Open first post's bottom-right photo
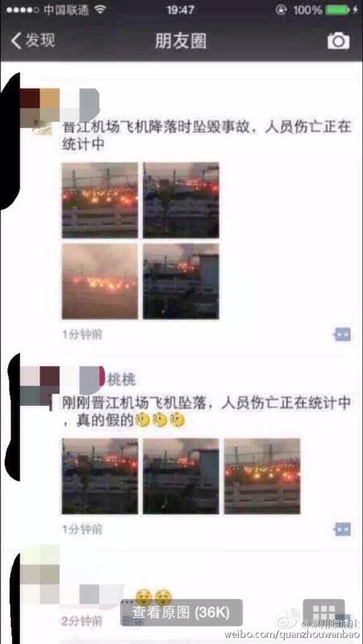This screenshot has width=363, height=644. (181, 281)
